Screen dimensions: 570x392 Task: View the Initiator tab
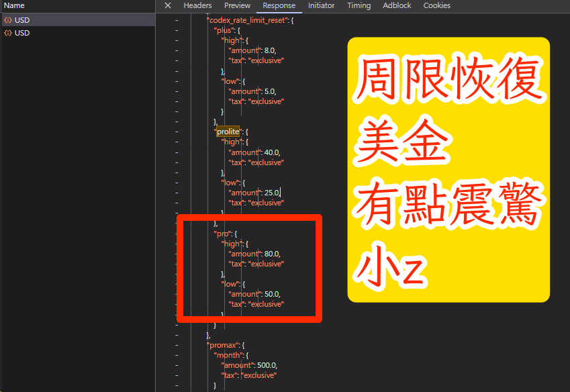(321, 5)
